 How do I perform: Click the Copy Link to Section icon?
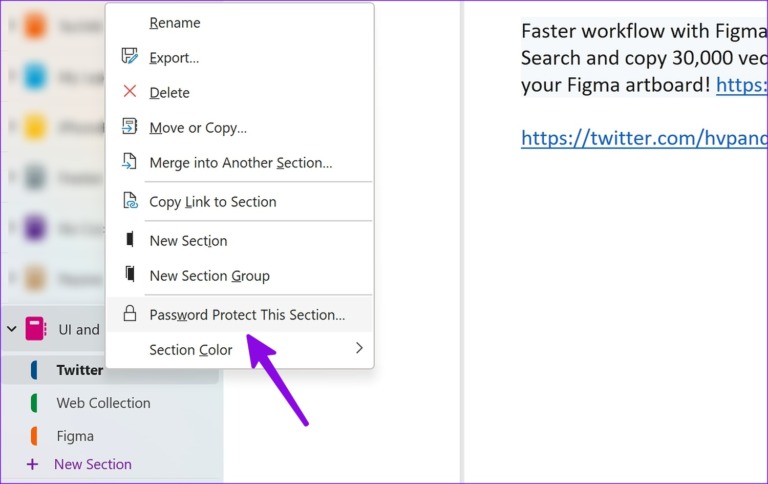(129, 201)
